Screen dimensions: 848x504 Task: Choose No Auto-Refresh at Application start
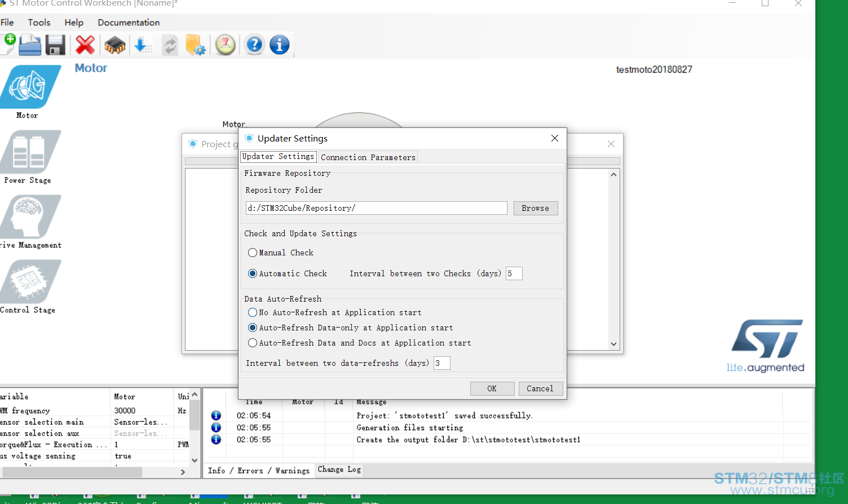point(253,312)
